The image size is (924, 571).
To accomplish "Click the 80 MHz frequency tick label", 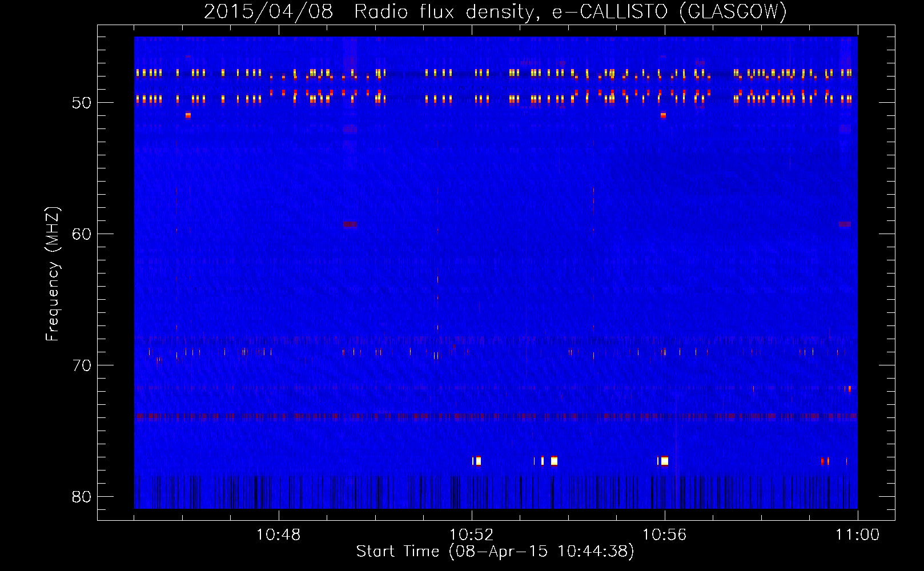I will 82,497.
